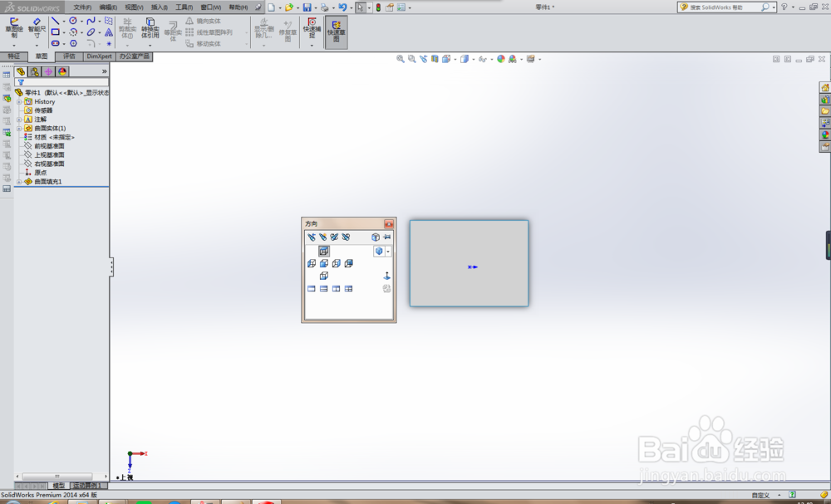Click New View icon in Orientation dialog
Screen dimensions: 831x504
322,237
